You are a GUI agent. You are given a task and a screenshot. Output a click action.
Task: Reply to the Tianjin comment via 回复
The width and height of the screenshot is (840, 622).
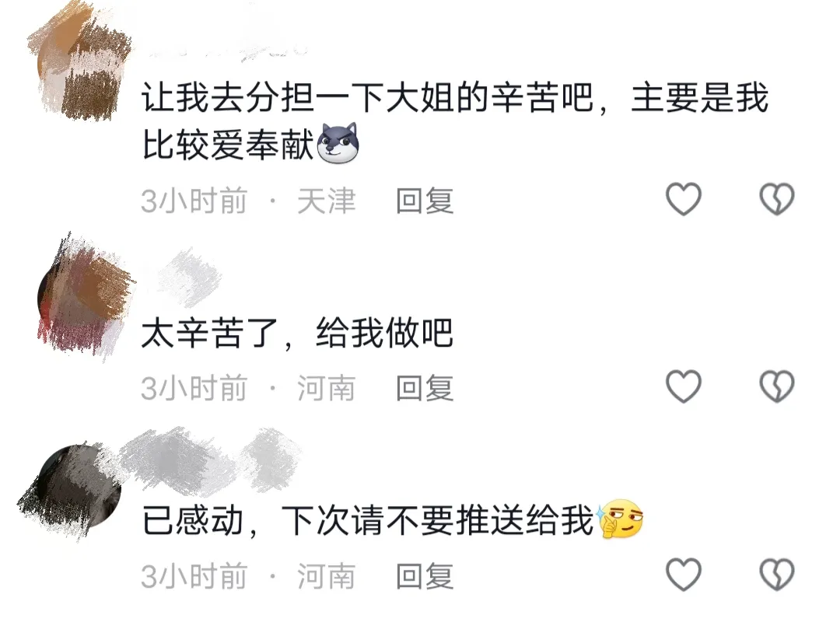click(x=425, y=201)
